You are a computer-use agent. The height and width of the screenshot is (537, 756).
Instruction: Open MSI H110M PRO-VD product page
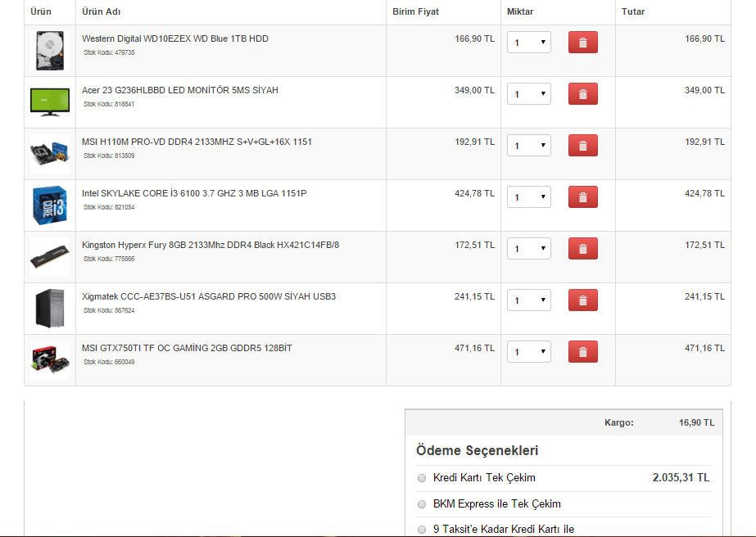tap(197, 142)
